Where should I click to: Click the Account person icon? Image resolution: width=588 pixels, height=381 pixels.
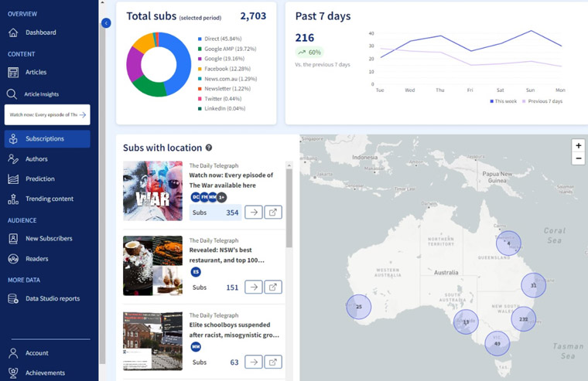click(x=13, y=353)
